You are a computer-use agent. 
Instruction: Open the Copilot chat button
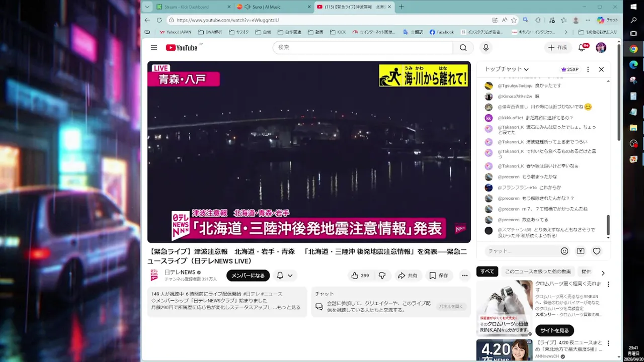click(x=607, y=20)
